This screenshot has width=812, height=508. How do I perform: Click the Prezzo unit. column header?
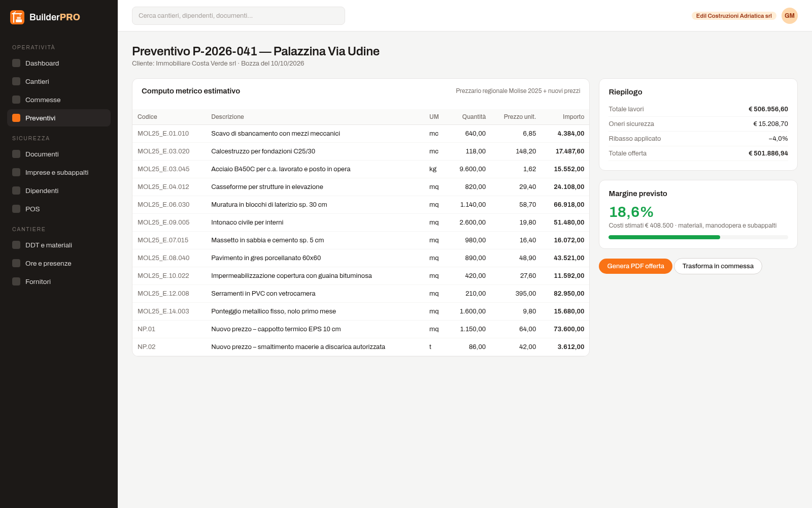(x=520, y=117)
